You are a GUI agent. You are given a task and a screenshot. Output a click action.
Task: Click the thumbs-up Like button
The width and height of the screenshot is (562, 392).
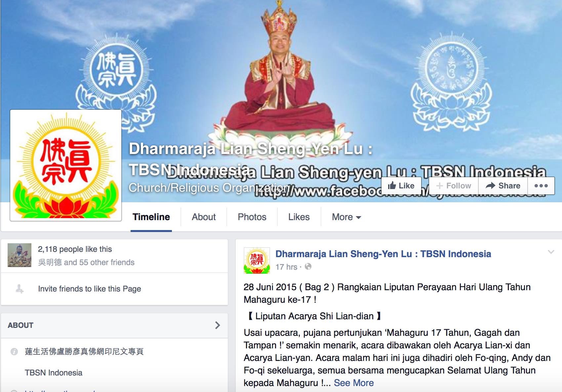[x=401, y=186]
